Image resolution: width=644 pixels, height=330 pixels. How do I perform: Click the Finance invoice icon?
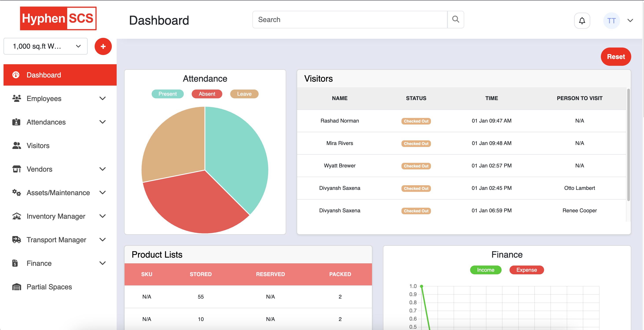[x=15, y=263]
